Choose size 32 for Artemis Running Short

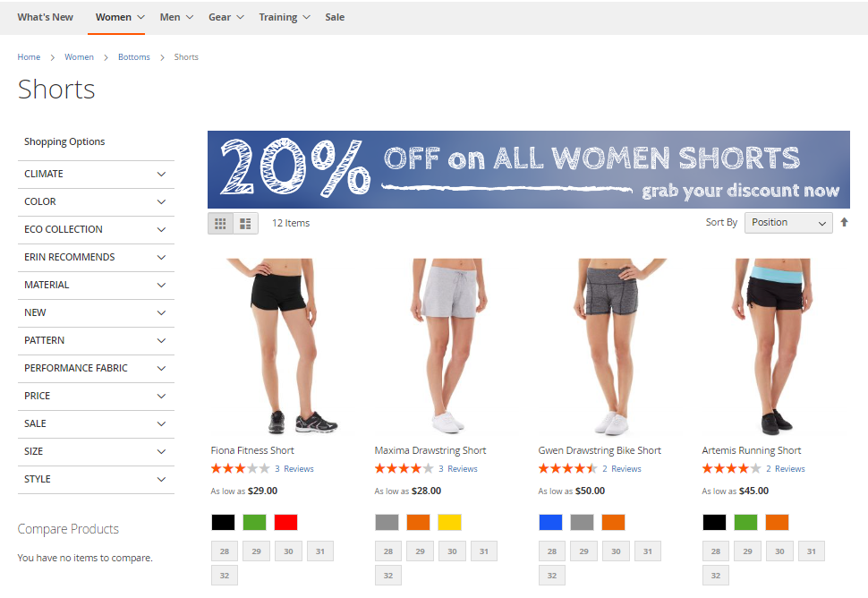point(716,576)
